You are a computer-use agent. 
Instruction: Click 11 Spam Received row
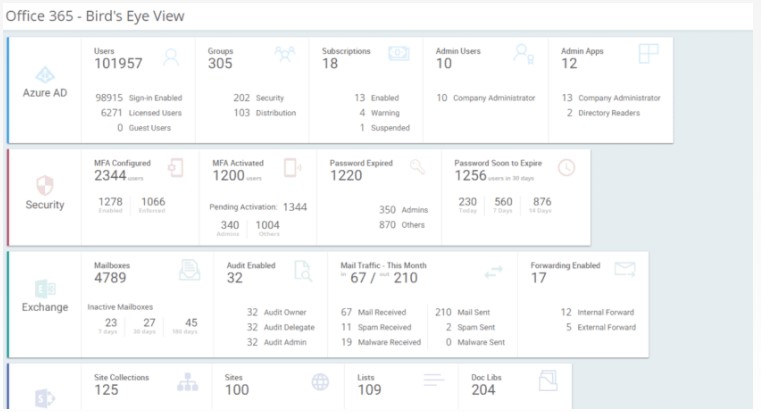coord(376,327)
